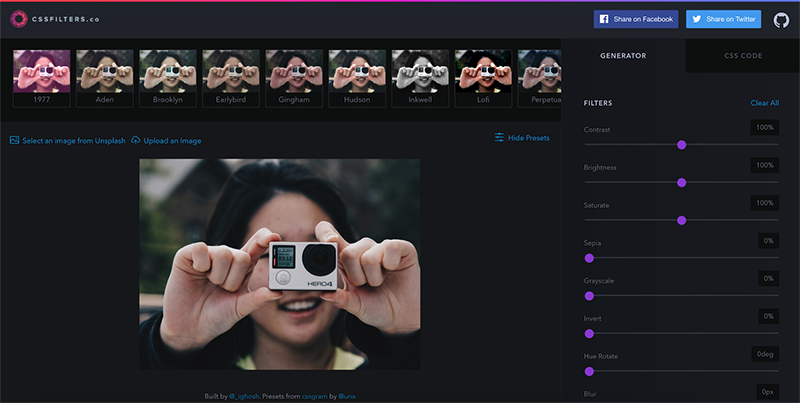
Task: Open the @una author link
Action: [346, 397]
